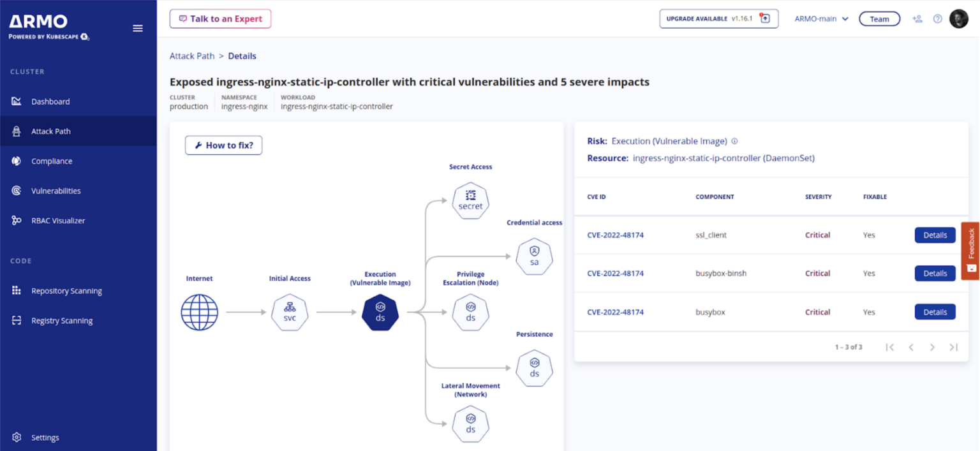
Task: Click the info icon next to Execution risk
Action: tap(734, 141)
